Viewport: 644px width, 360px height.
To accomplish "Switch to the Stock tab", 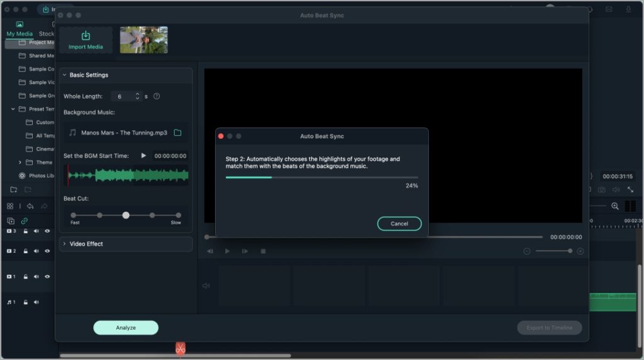I will 47,34.
